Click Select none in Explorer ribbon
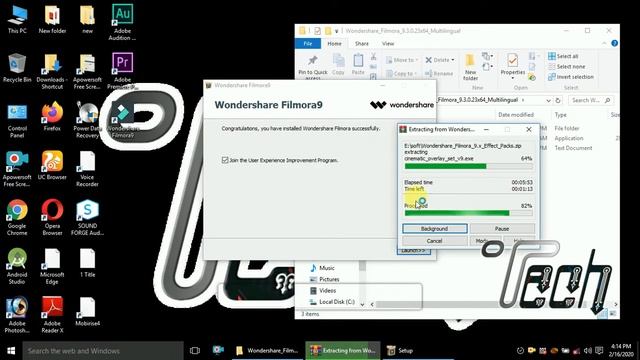 click(567, 67)
